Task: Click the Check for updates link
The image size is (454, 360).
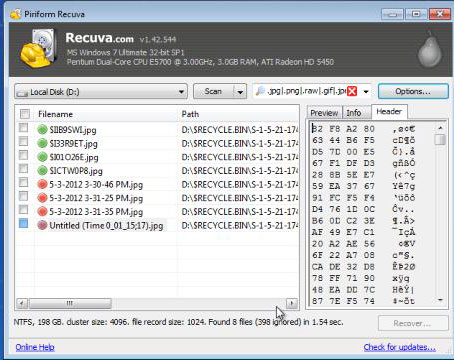Action: coord(400,347)
